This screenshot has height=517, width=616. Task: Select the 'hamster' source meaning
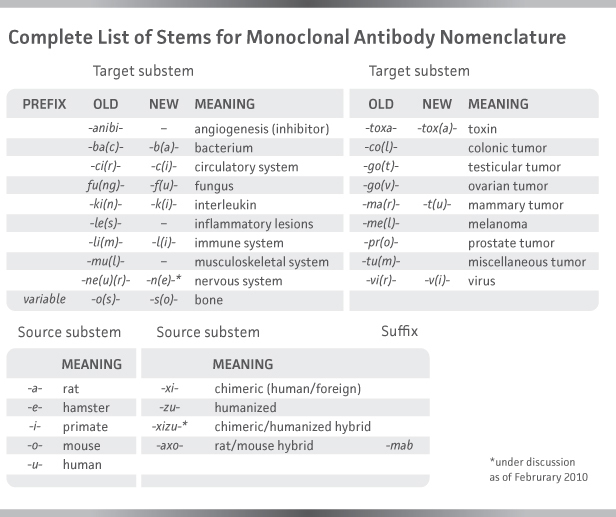(84, 407)
